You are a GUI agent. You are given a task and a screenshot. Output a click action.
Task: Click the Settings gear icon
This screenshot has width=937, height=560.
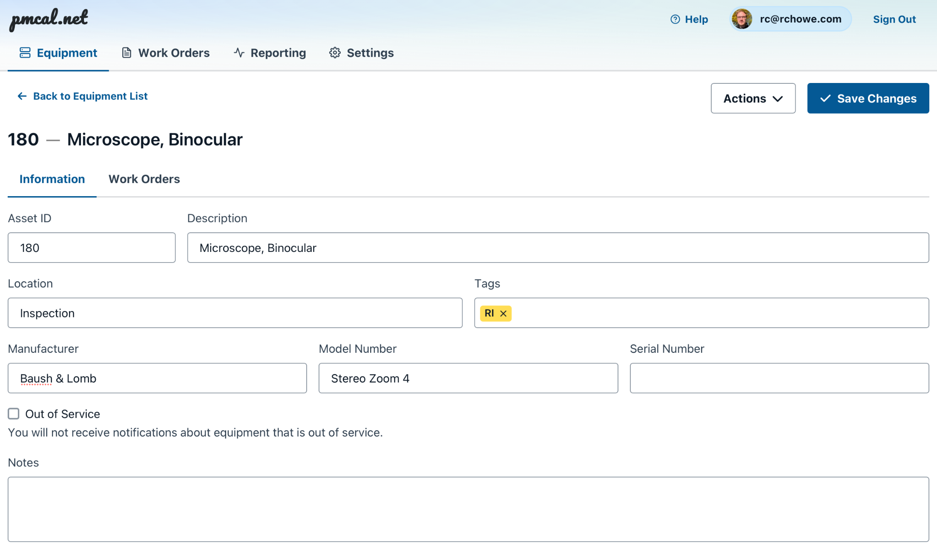pos(335,53)
